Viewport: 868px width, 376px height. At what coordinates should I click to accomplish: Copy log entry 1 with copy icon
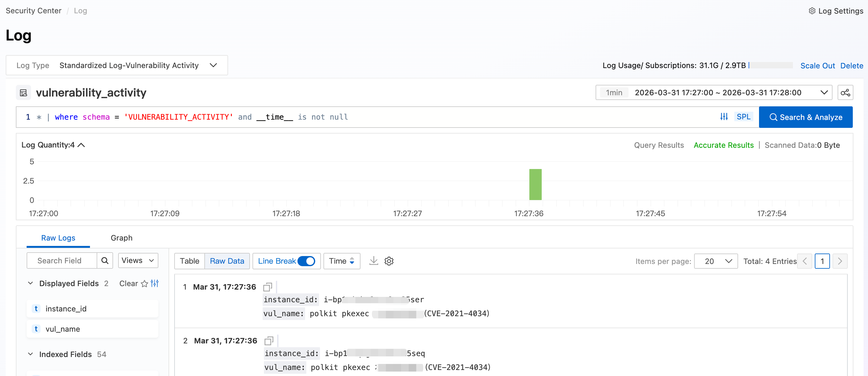coord(268,287)
